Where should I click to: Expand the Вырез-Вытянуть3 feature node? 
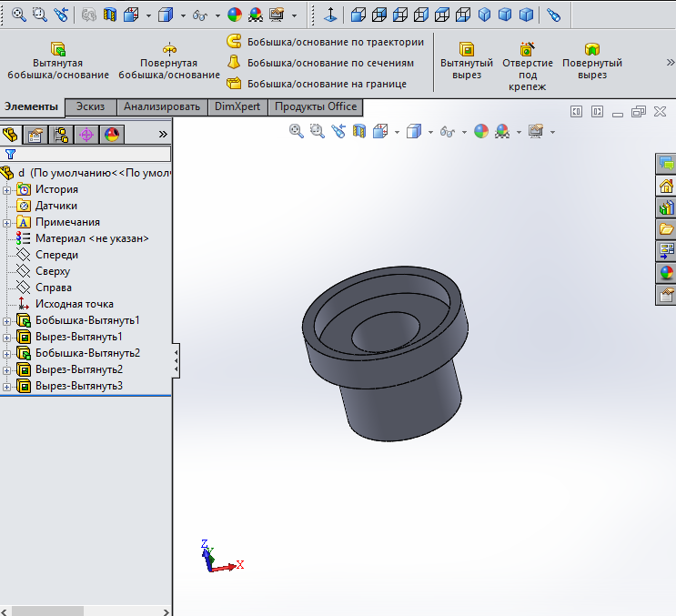coord(6,386)
